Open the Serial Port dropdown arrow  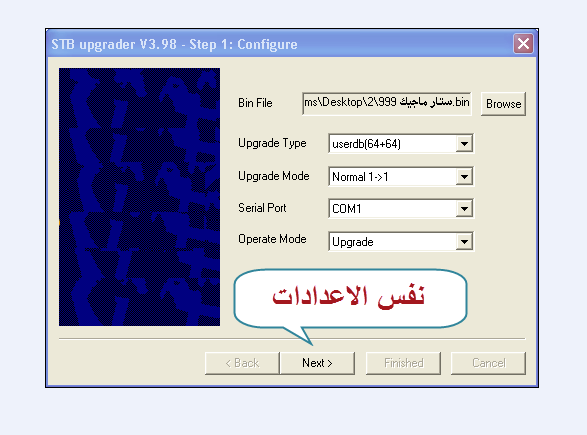coord(464,209)
